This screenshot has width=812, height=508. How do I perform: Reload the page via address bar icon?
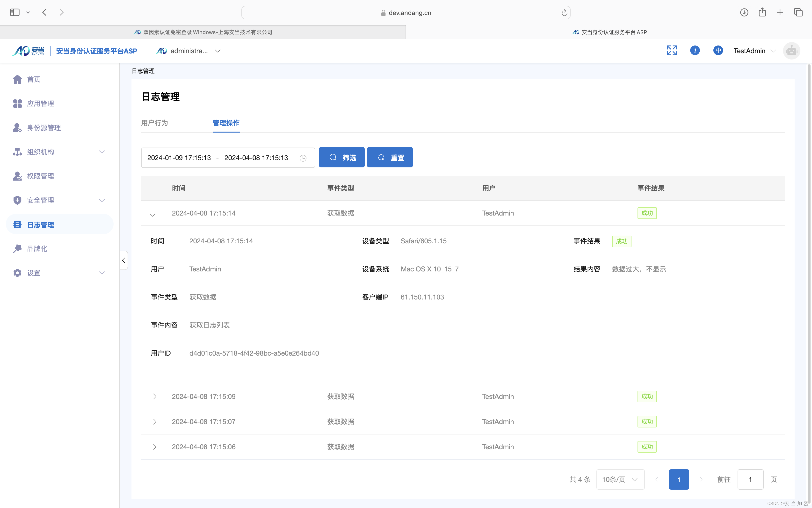564,13
